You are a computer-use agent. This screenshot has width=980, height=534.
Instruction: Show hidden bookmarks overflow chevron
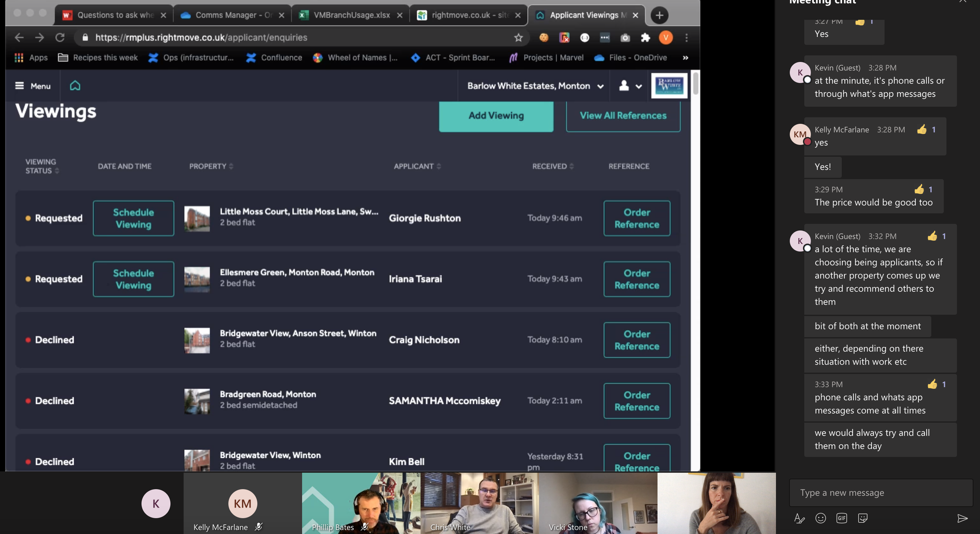click(685, 58)
